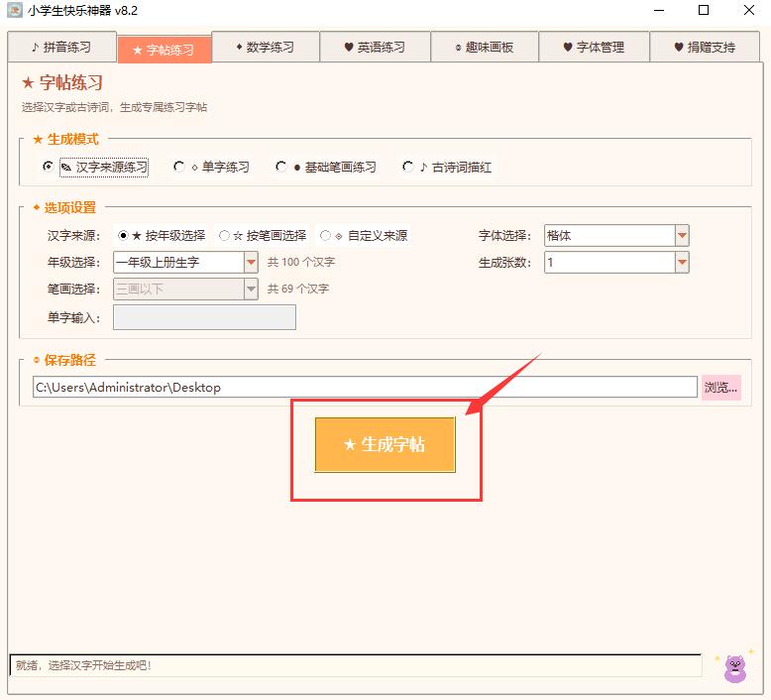
Task: Click the 生成模式 group label
Action: click(65, 139)
